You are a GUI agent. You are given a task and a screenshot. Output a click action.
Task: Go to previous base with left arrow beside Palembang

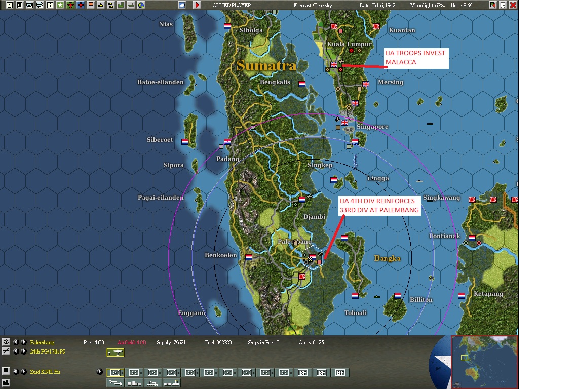[x=15, y=342]
